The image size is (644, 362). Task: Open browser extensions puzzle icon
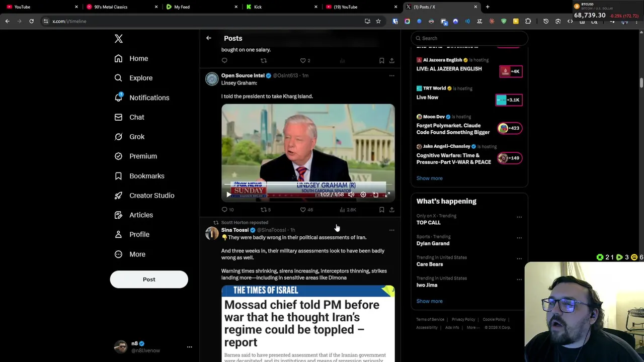click(528, 21)
